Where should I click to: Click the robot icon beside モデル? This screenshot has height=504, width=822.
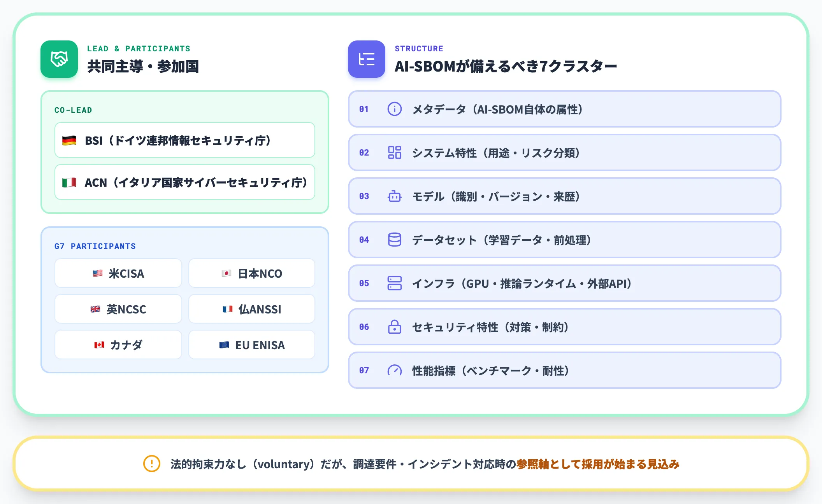[395, 196]
